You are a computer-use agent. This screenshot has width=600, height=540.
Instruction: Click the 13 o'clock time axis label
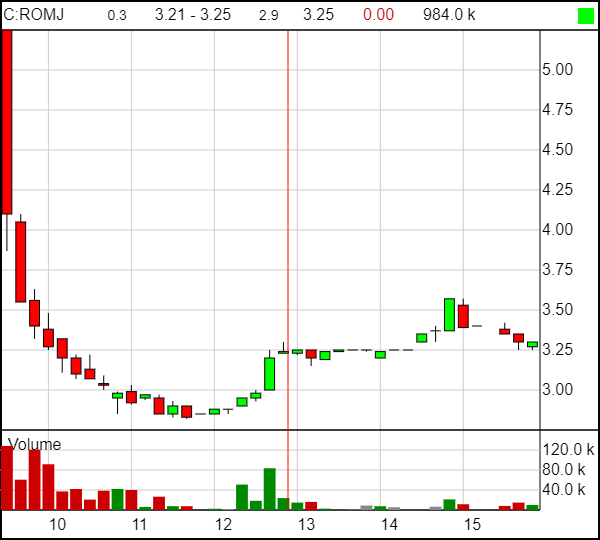click(306, 524)
